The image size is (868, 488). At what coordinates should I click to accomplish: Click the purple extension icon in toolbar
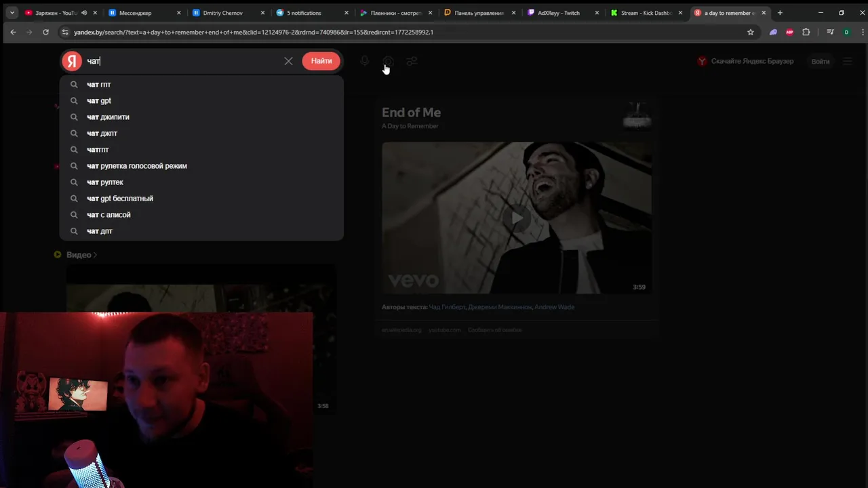(773, 32)
